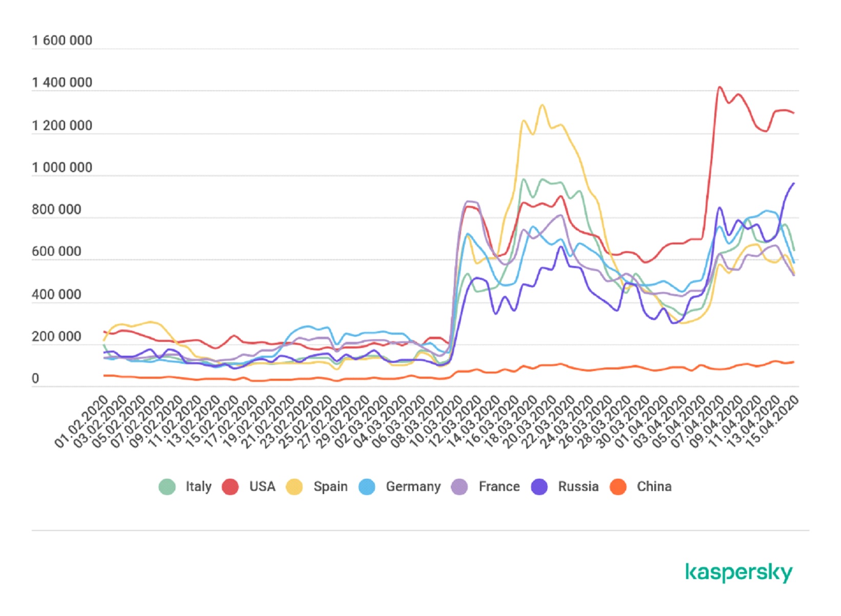
Task: Select the Italy legend label
Action: coord(198,487)
